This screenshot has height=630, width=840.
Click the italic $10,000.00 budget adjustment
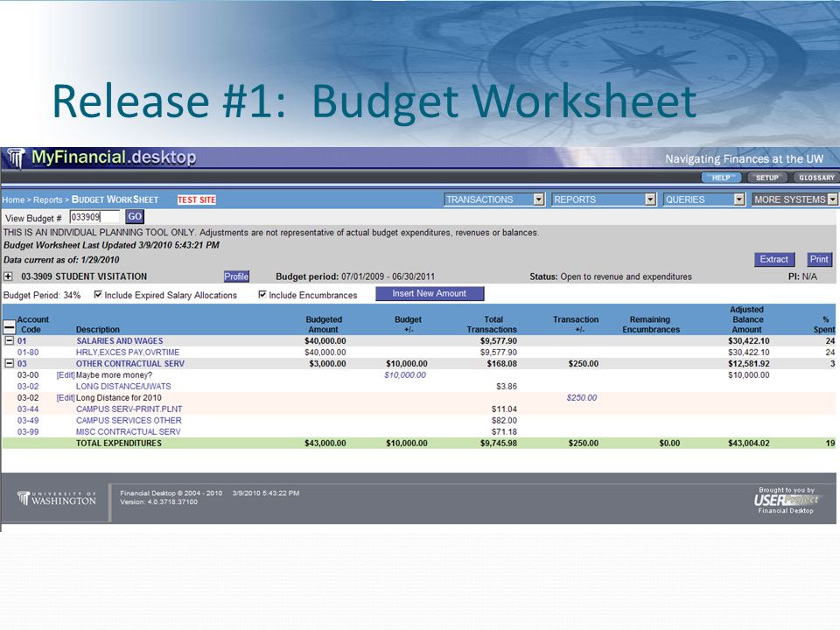(x=405, y=375)
